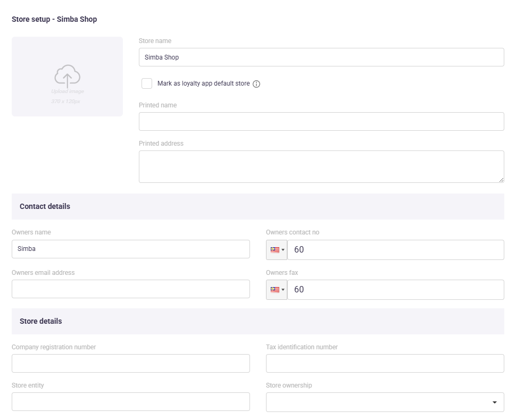Expand country code arrow beside owners fax

(x=284, y=290)
